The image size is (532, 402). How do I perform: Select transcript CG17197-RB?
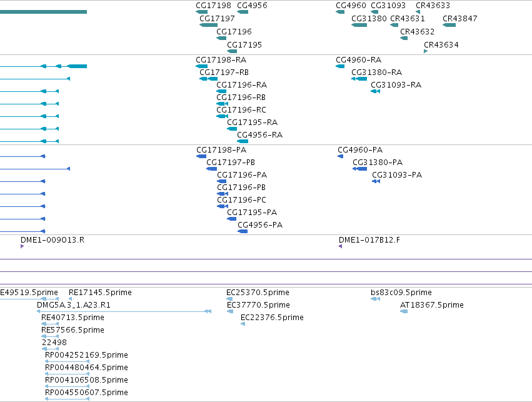coord(208,79)
